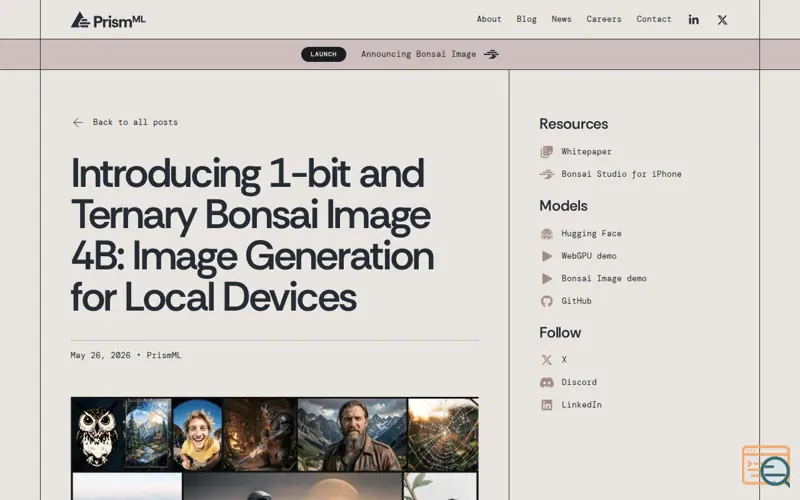Open the LinkedIn follow link
The width and height of the screenshot is (800, 500).
pos(581,405)
